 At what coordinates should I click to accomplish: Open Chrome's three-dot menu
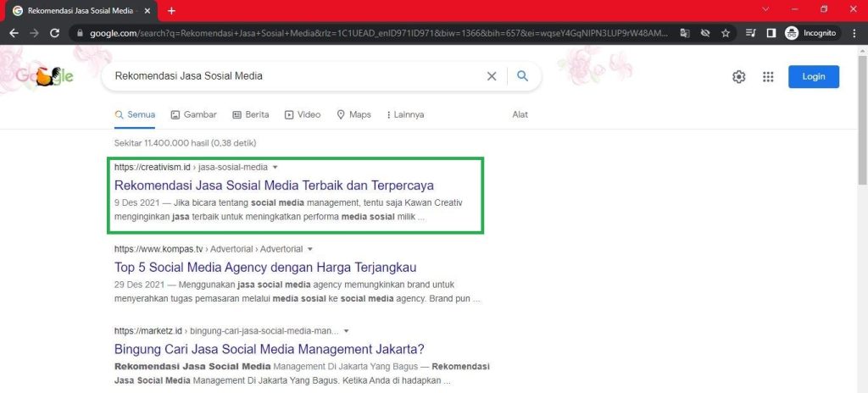pyautogui.click(x=854, y=33)
